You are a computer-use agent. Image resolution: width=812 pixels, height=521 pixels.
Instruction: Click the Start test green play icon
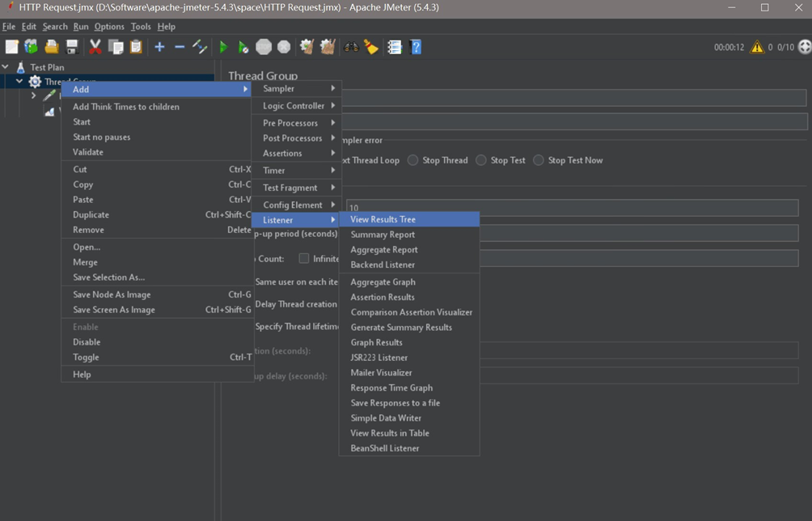pyautogui.click(x=224, y=48)
